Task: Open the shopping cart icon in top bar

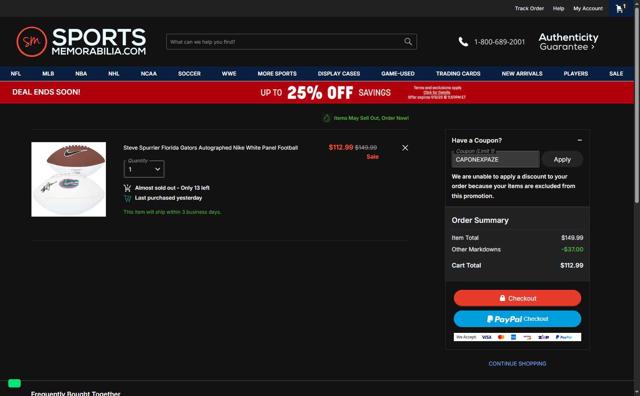Action: click(x=620, y=8)
